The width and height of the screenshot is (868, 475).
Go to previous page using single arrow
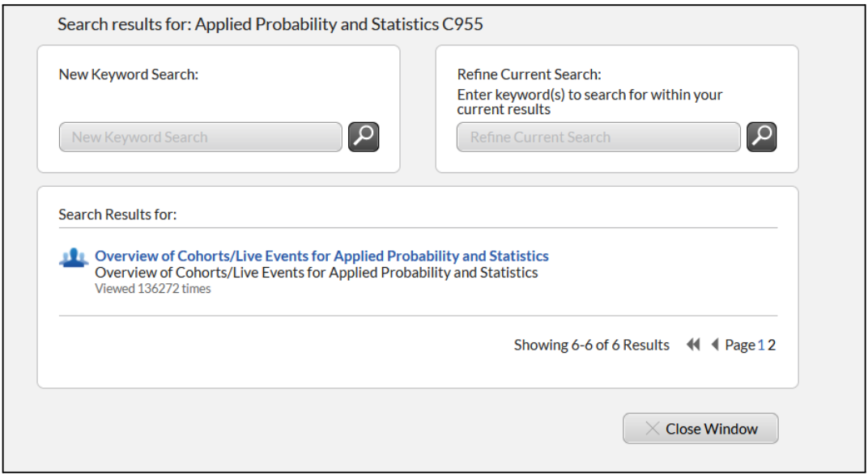tap(715, 345)
